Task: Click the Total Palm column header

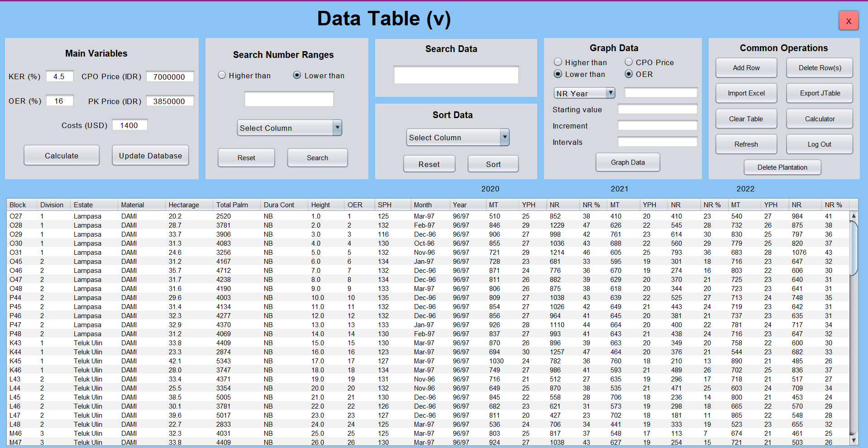Action: (237, 205)
